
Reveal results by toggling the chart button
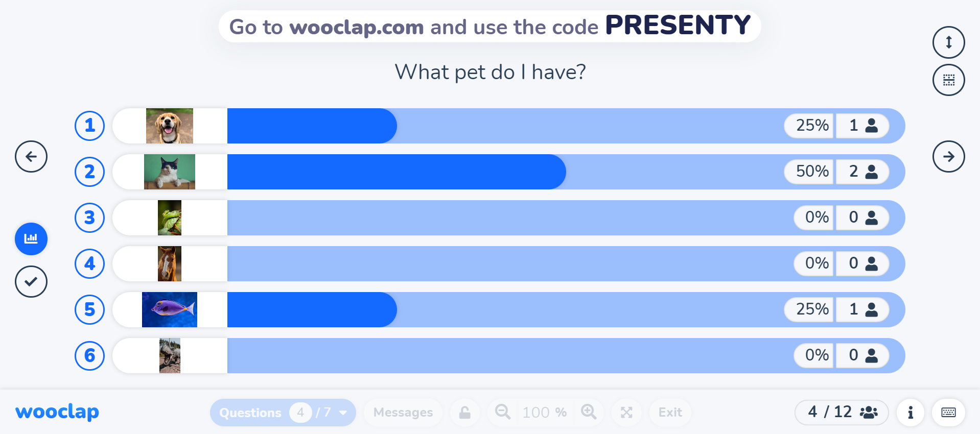pyautogui.click(x=31, y=238)
